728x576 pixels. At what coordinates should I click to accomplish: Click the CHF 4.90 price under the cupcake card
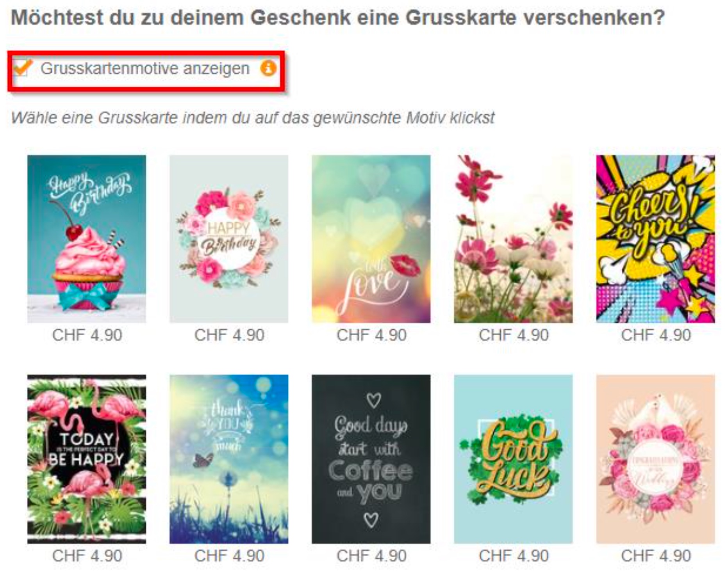click(87, 335)
